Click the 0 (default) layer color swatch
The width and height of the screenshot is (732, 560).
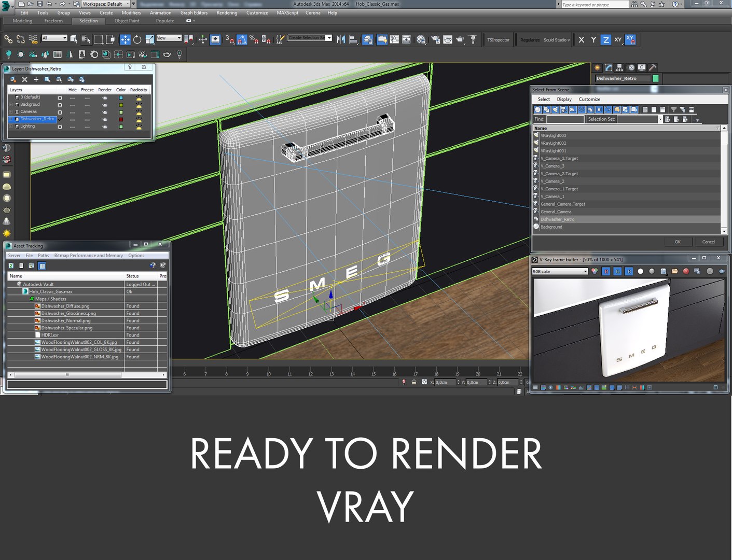pyautogui.click(x=121, y=97)
